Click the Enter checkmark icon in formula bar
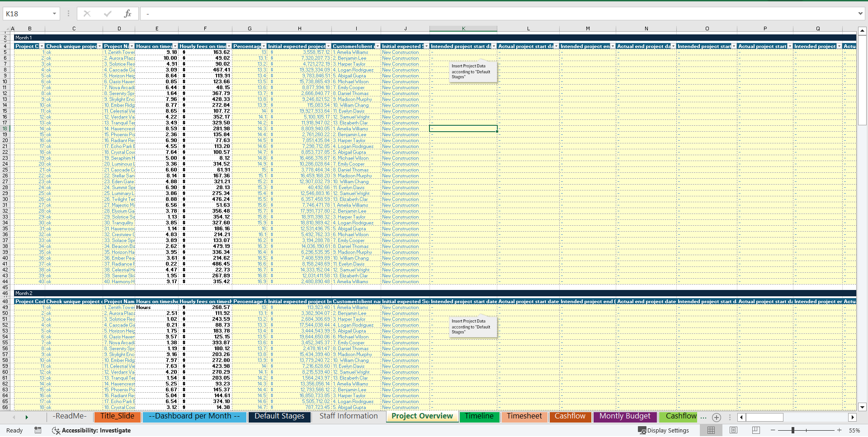868x437 pixels. 108,14
